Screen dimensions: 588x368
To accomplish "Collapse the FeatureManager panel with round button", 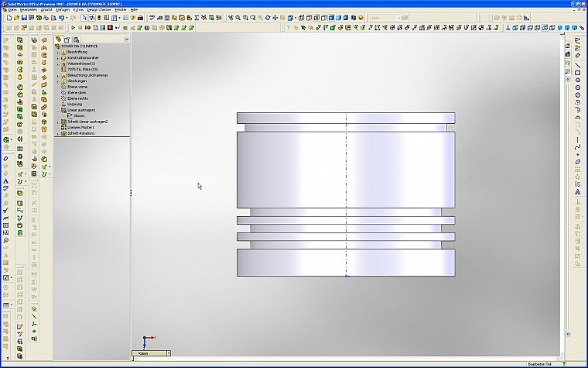I will pos(126,39).
